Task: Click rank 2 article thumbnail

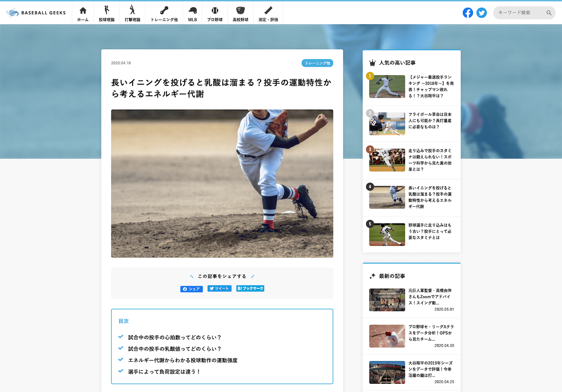Action: (x=387, y=124)
